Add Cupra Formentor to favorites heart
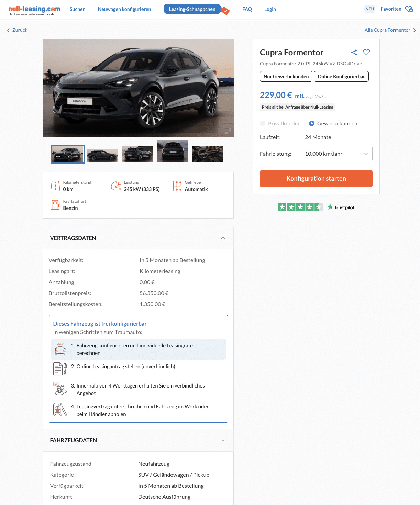 (x=366, y=52)
